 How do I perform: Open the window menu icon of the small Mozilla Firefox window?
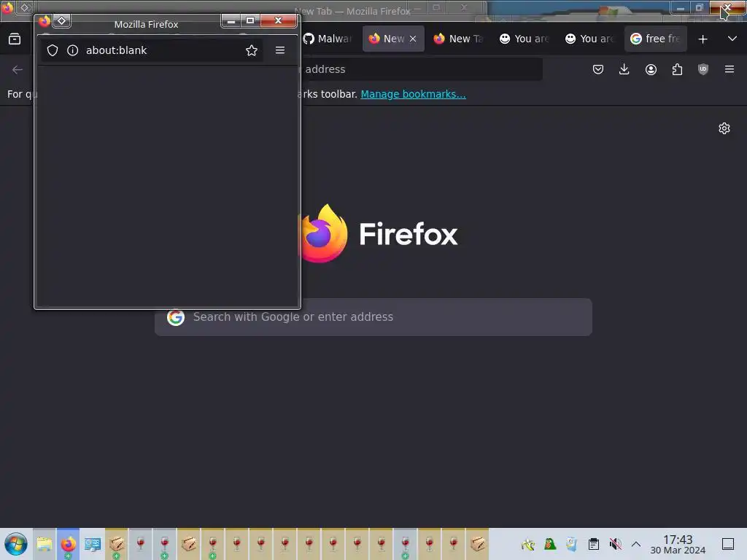(44, 20)
